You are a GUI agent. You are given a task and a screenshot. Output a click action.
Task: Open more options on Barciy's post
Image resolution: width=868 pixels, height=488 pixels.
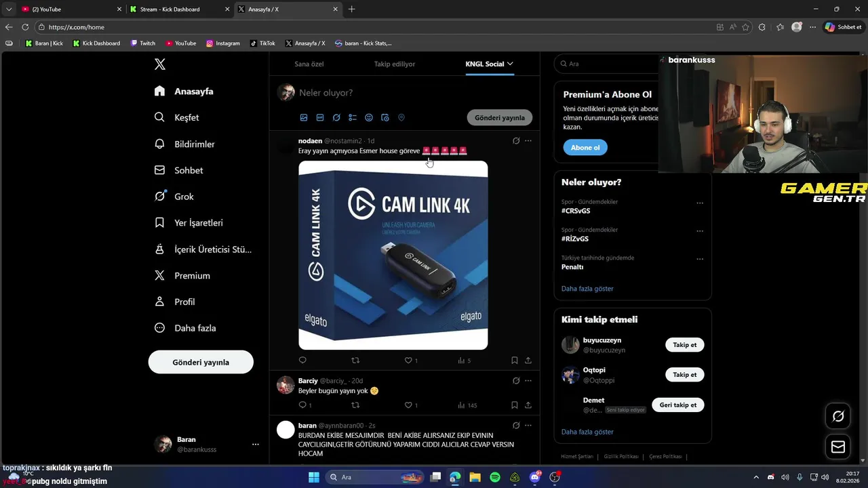[x=528, y=381]
